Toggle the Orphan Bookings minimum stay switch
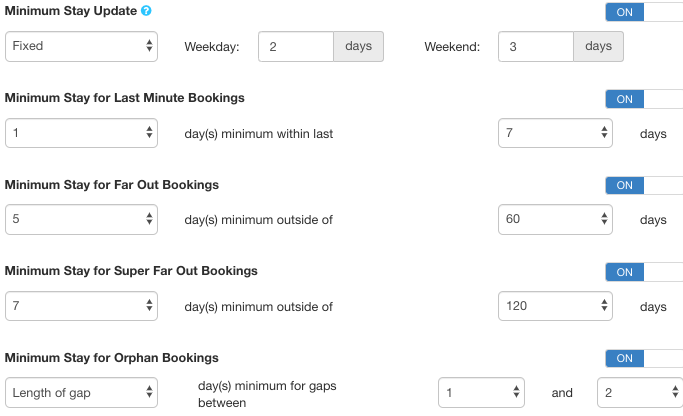The image size is (683, 416). click(643, 358)
